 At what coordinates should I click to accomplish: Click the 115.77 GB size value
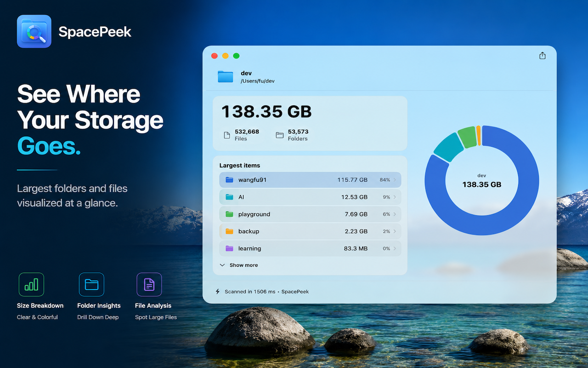[x=352, y=180]
